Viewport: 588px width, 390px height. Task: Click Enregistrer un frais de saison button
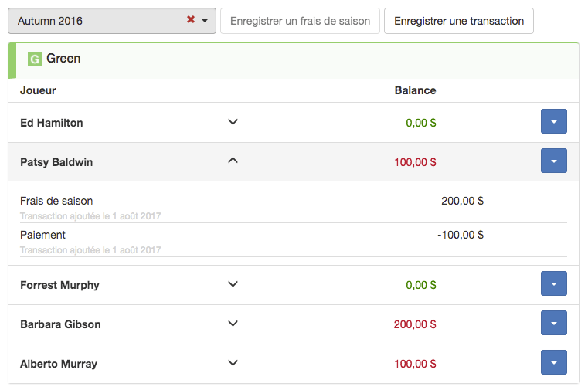(300, 21)
